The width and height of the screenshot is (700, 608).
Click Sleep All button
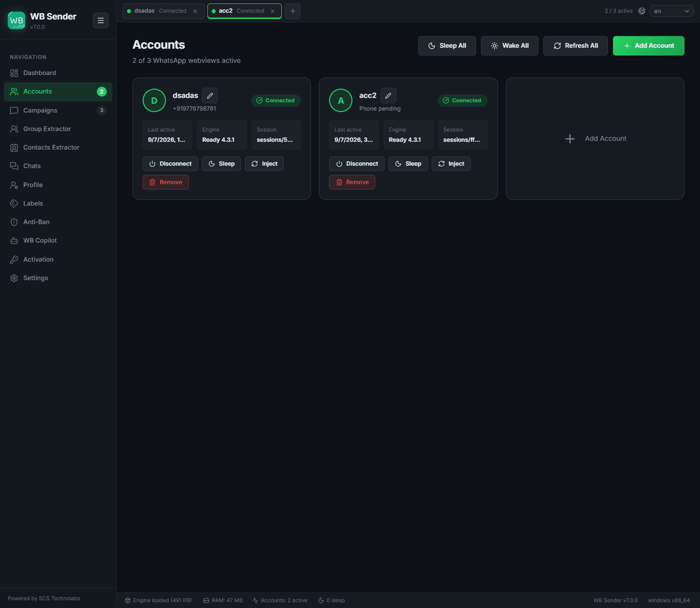(447, 46)
